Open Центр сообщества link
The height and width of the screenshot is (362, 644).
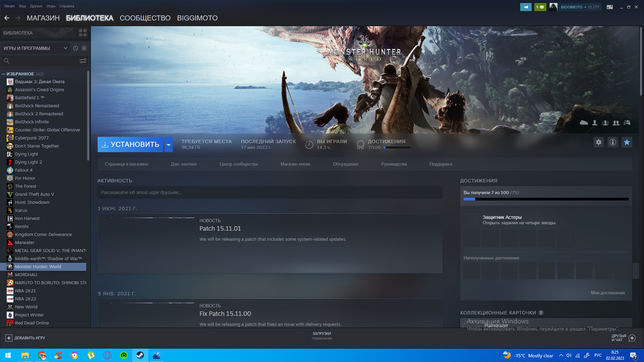[x=238, y=164]
